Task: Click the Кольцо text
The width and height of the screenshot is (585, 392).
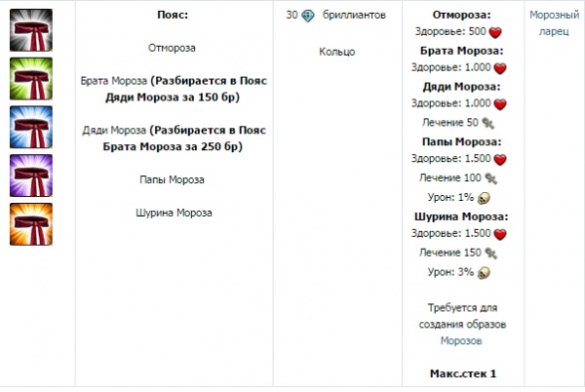Action: pos(336,52)
